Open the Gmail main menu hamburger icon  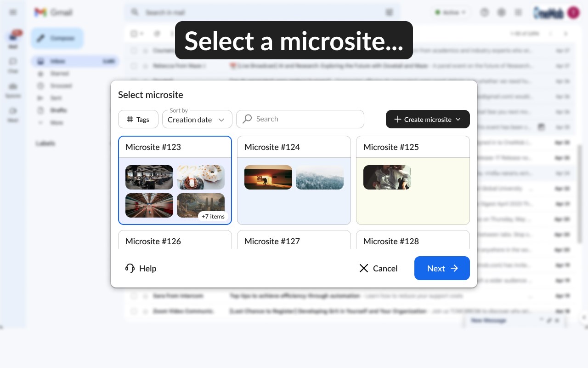(13, 12)
